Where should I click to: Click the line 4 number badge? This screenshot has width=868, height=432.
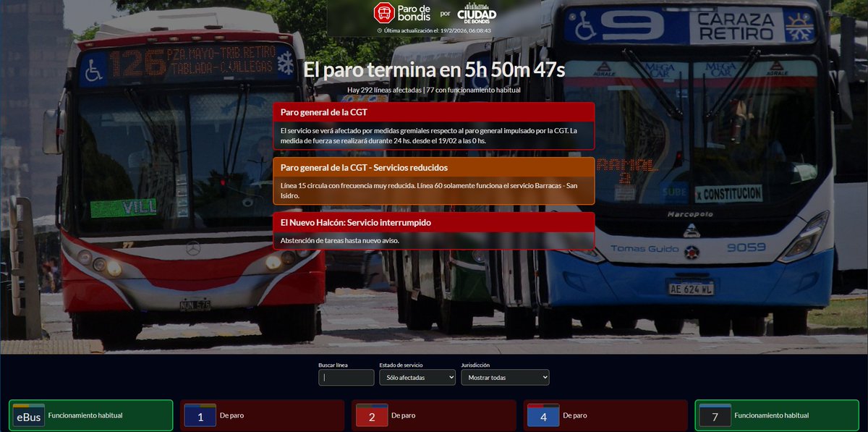[542, 415]
